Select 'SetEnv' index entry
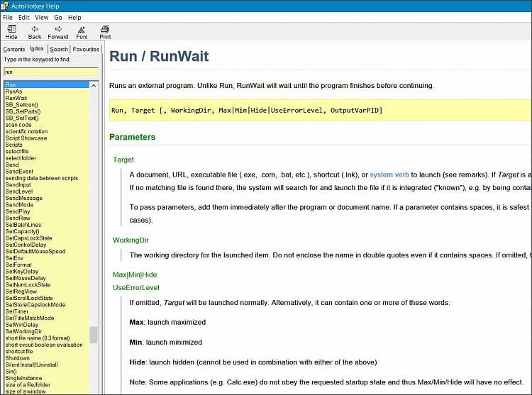532x395 pixels. click(x=14, y=258)
